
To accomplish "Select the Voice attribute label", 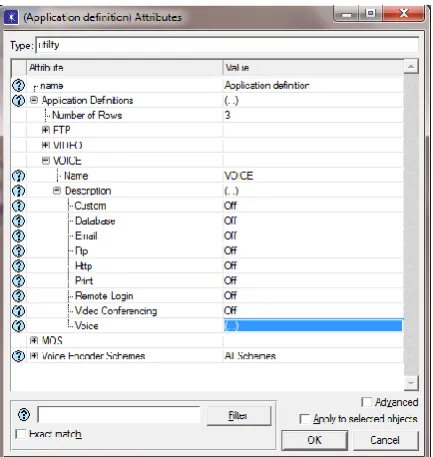I will coord(86,326).
